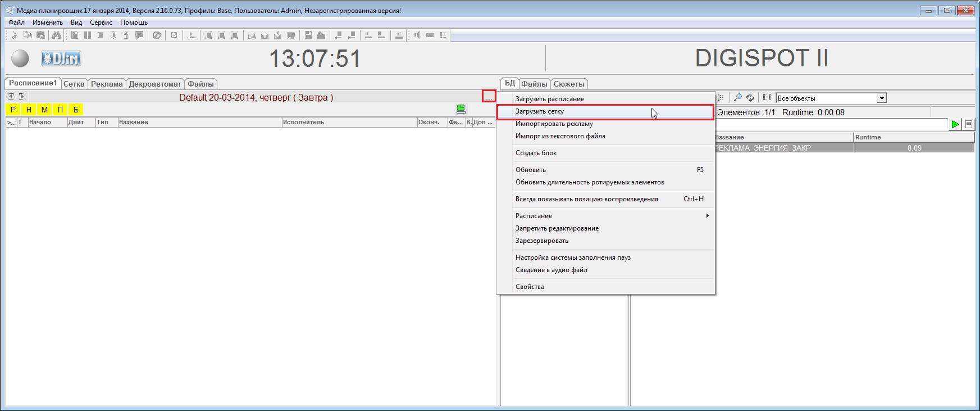Choose Свойства menu item
Viewport: 980px width, 411px height.
tap(606, 287)
